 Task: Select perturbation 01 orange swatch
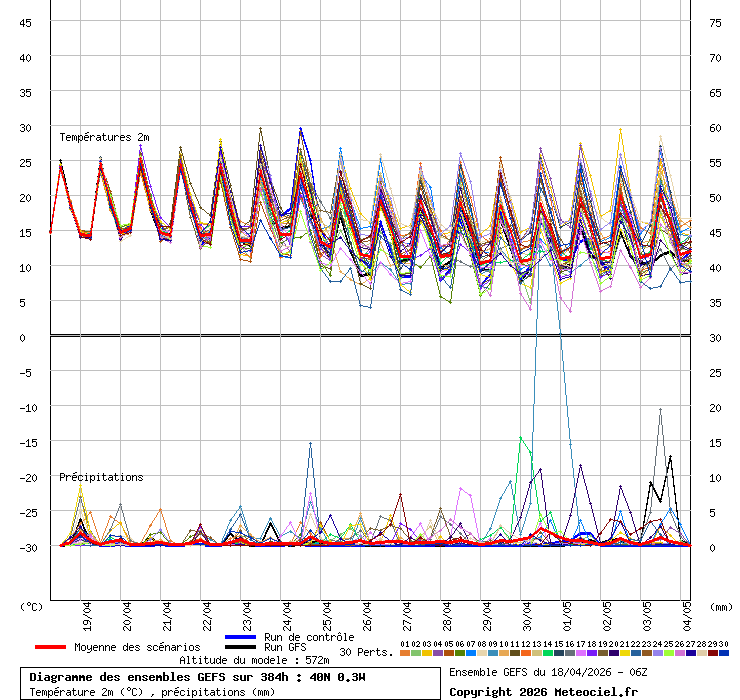pos(404,653)
